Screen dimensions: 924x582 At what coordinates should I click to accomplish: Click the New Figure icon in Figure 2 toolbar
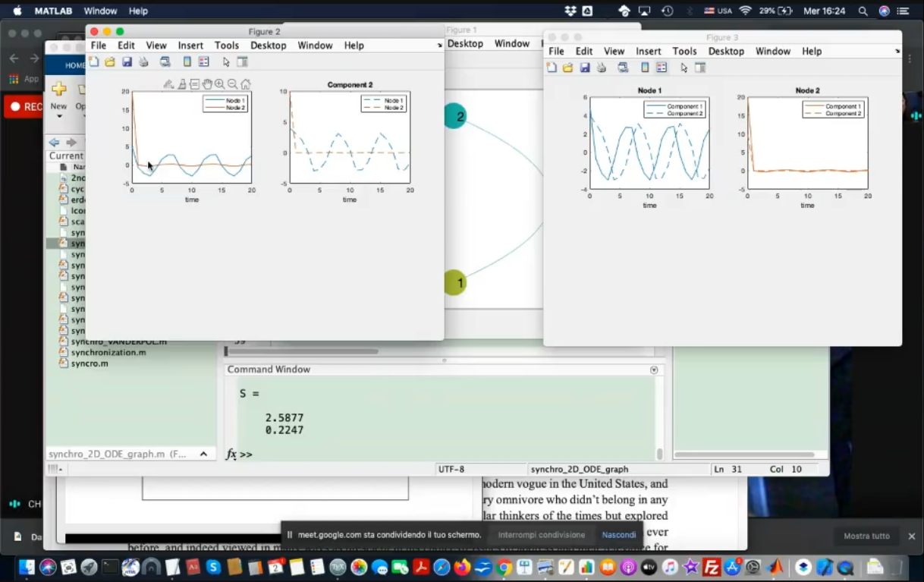(x=95, y=62)
